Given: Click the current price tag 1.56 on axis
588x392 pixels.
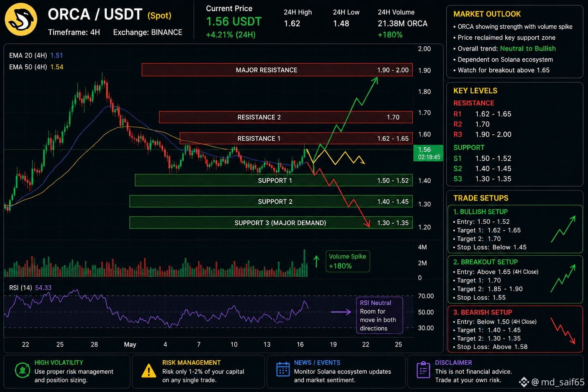Looking at the screenshot, I should [x=428, y=153].
